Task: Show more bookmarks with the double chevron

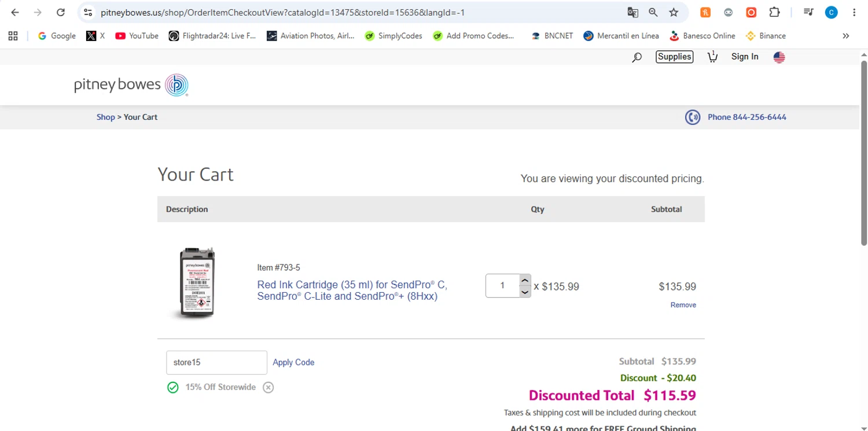Action: pyautogui.click(x=845, y=36)
